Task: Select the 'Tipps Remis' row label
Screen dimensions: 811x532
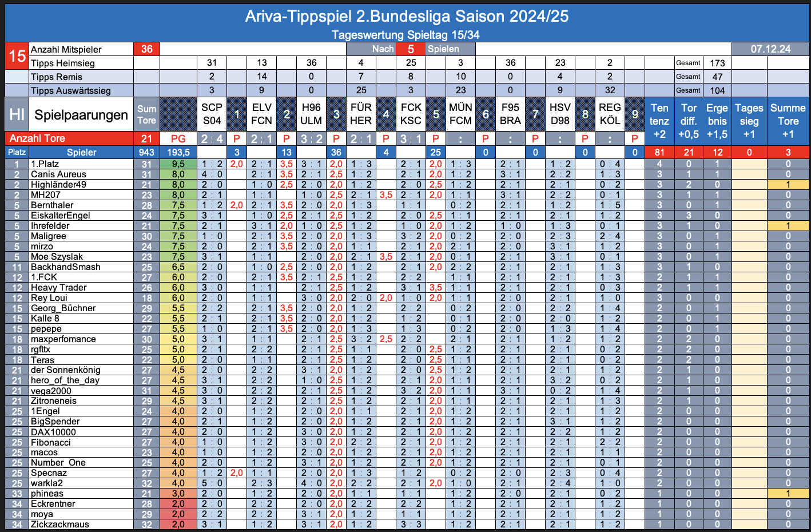Action: [57, 77]
